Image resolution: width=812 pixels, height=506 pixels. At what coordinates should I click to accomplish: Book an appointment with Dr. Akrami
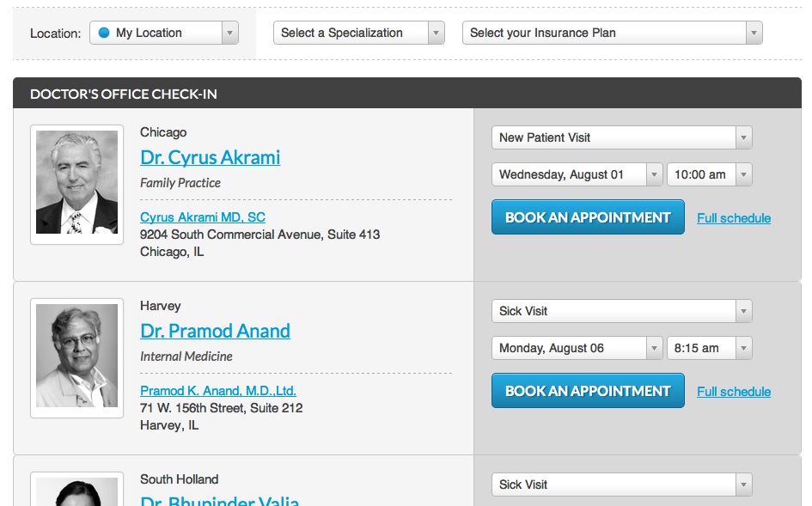[x=588, y=217]
